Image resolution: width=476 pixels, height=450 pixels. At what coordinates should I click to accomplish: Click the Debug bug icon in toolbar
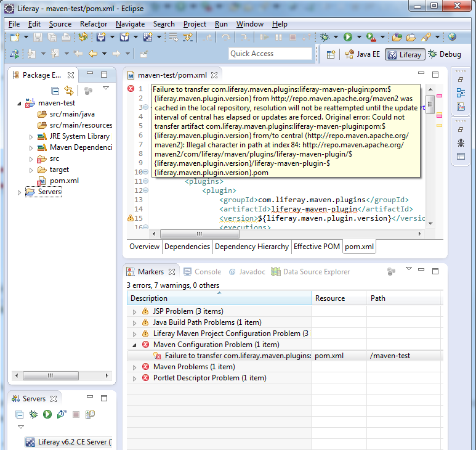(x=325, y=37)
